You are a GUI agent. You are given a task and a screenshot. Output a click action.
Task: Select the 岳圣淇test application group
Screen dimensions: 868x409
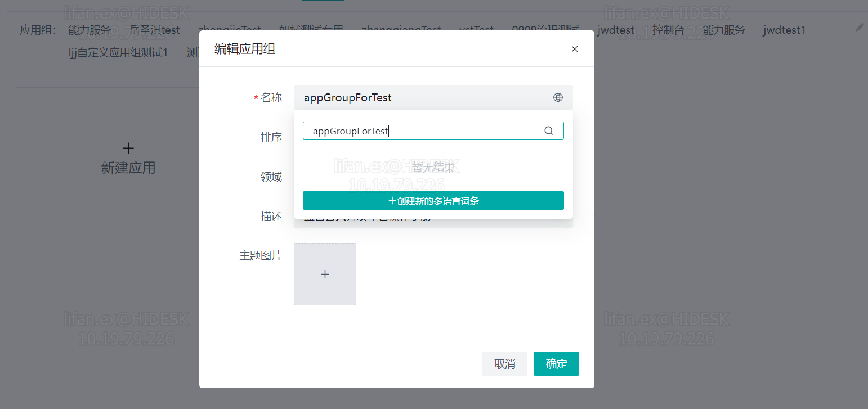point(155,30)
